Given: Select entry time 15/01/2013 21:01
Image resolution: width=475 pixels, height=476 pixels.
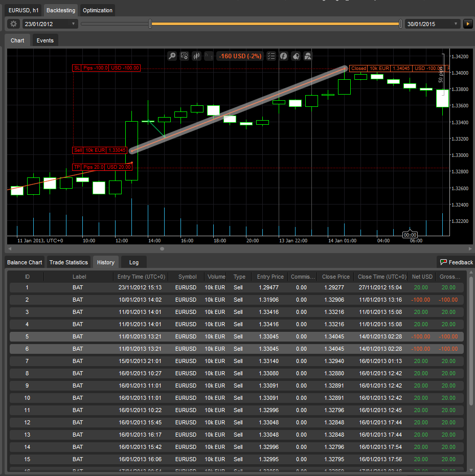Looking at the screenshot, I should (140, 361).
